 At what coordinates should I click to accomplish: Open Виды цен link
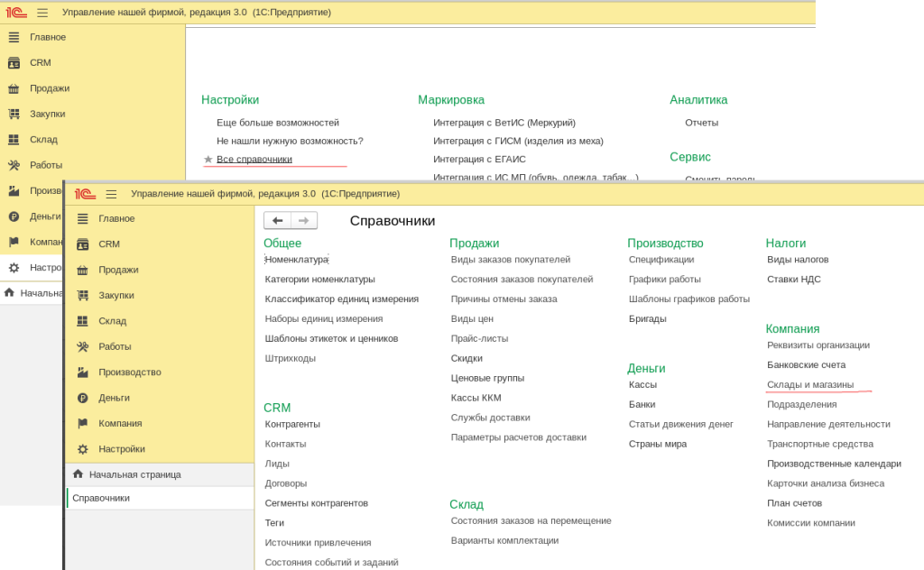[x=472, y=318]
